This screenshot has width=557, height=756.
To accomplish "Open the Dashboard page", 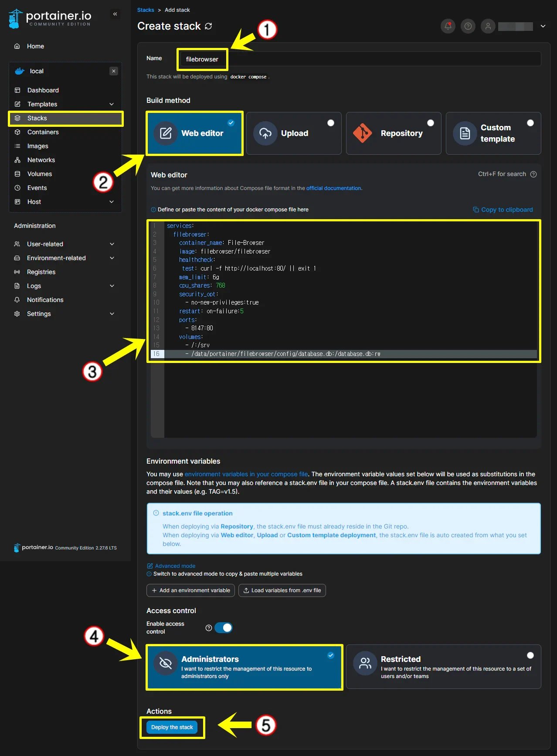I will point(43,90).
